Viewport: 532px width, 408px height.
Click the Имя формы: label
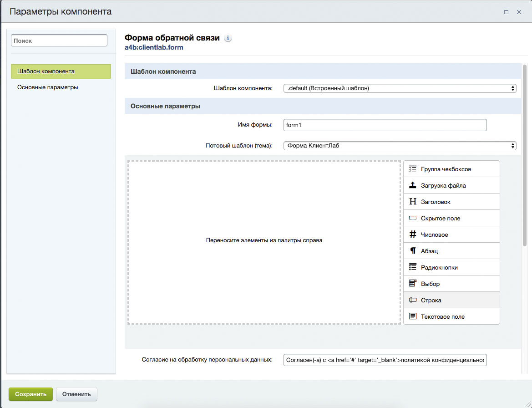255,125
